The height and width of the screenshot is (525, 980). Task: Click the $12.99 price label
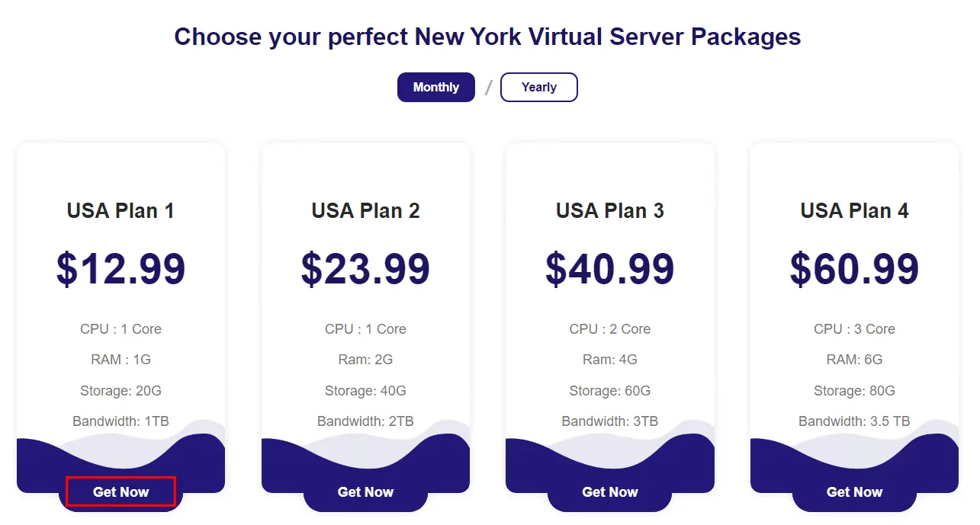point(120,268)
